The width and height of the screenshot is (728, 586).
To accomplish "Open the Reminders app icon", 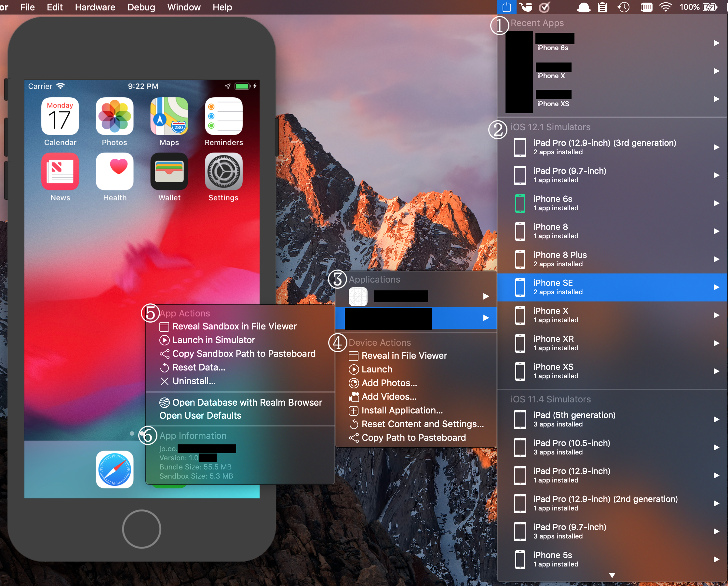I will 223,116.
